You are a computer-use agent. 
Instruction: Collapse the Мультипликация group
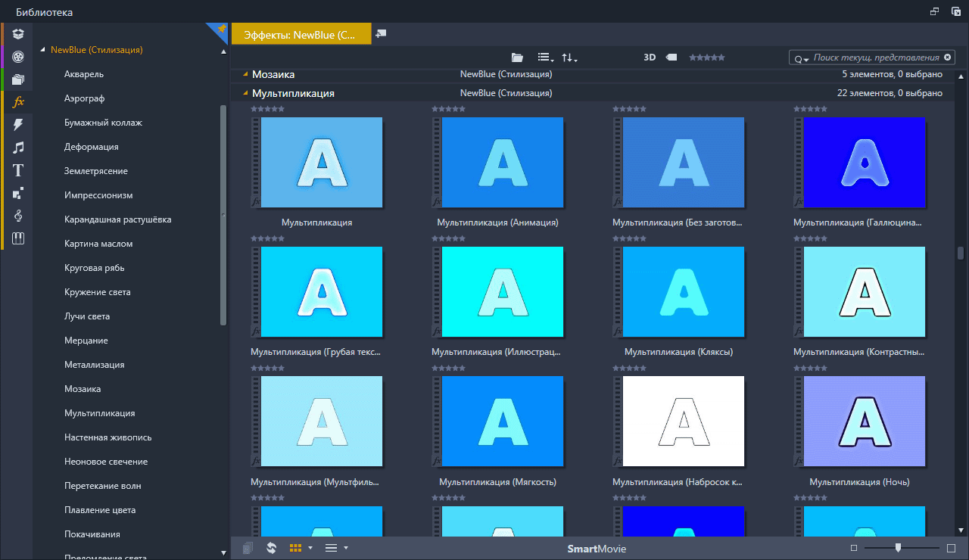click(245, 93)
